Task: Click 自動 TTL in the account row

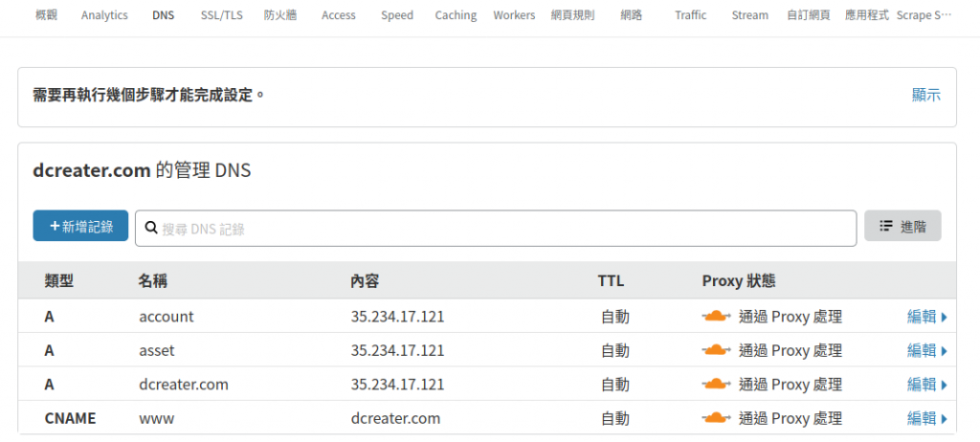Action: tap(615, 317)
